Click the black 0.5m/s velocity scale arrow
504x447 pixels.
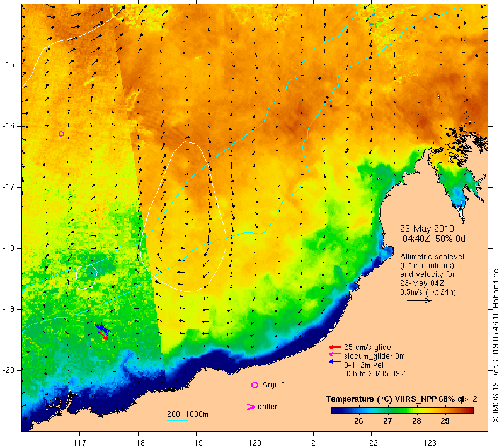click(419, 300)
